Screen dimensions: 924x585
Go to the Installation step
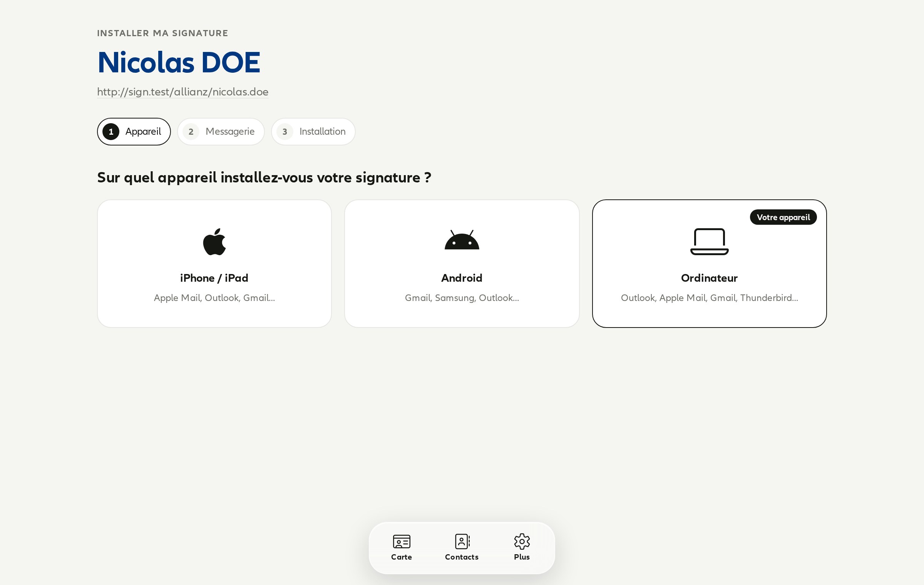point(313,132)
